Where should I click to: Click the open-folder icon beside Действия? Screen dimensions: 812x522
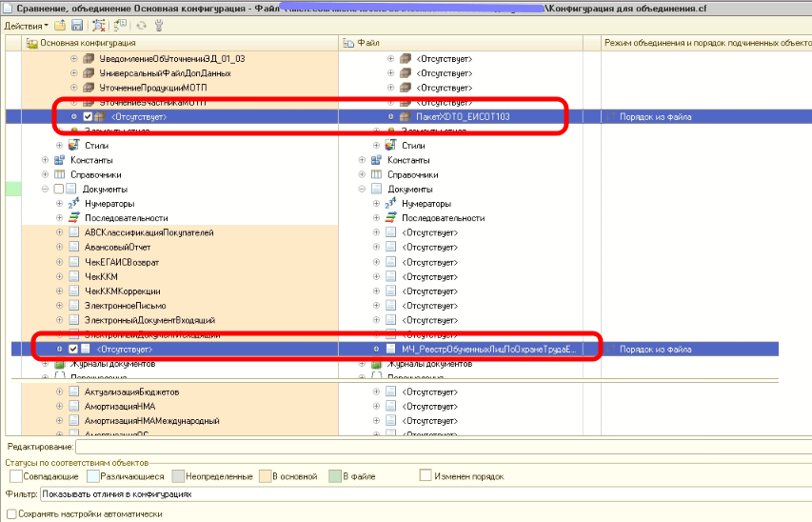pyautogui.click(x=61, y=26)
